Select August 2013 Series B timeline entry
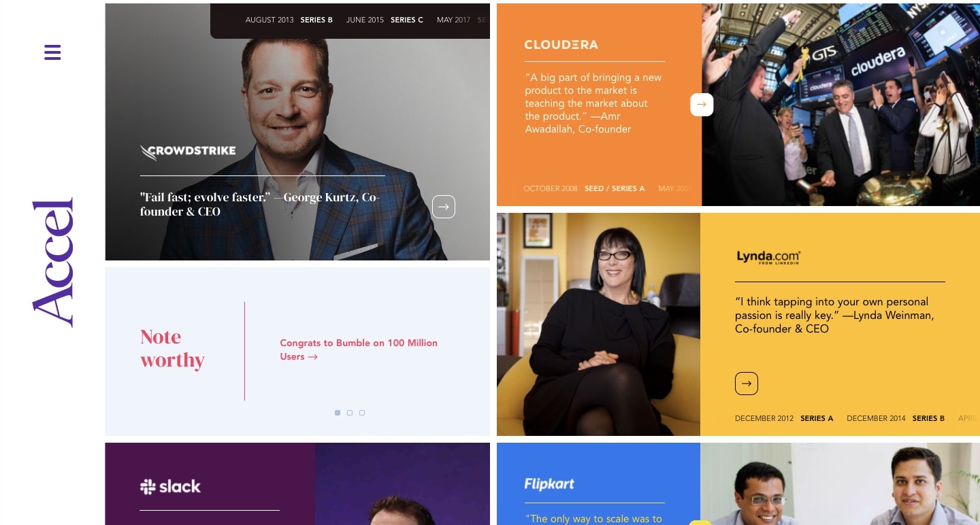This screenshot has width=980, height=525. coord(289,20)
